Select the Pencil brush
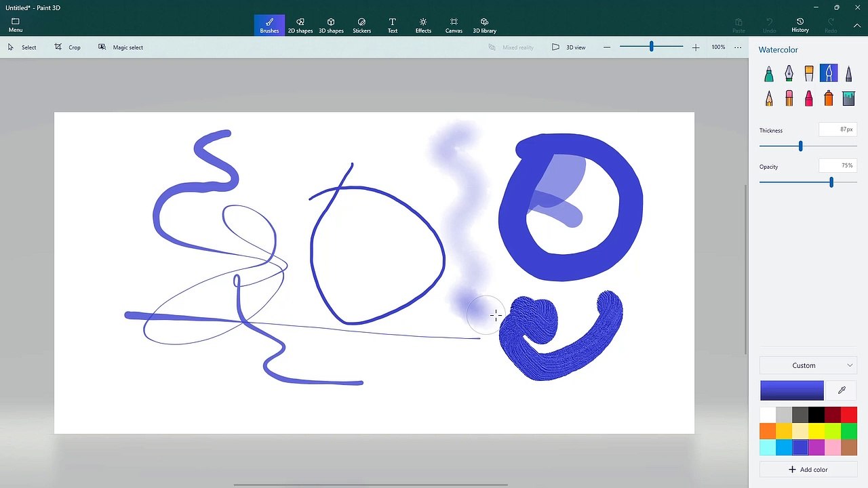 point(769,98)
